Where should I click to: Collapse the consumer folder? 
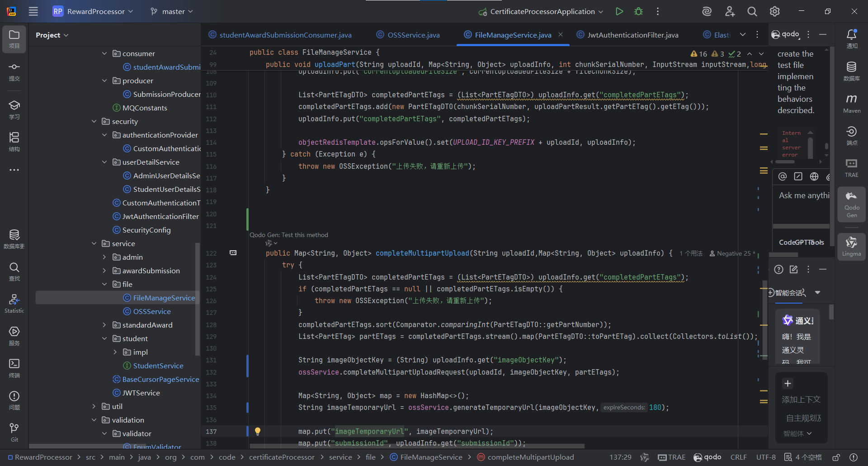click(x=104, y=53)
